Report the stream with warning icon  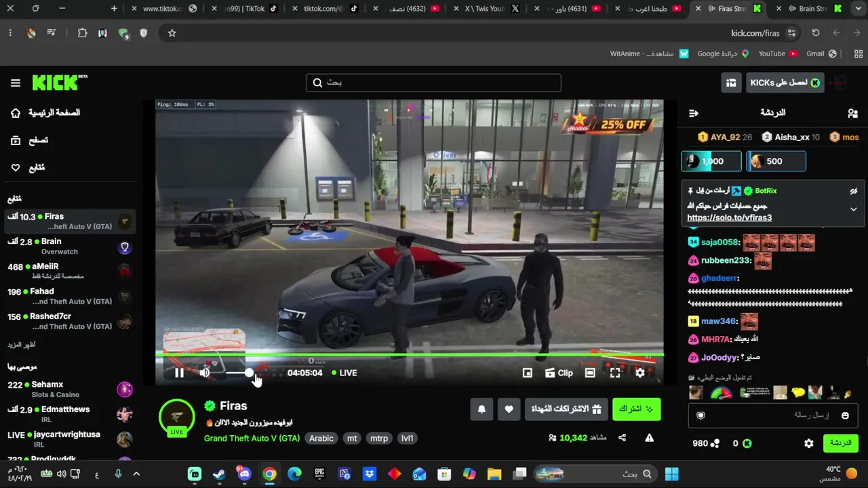coord(649,438)
